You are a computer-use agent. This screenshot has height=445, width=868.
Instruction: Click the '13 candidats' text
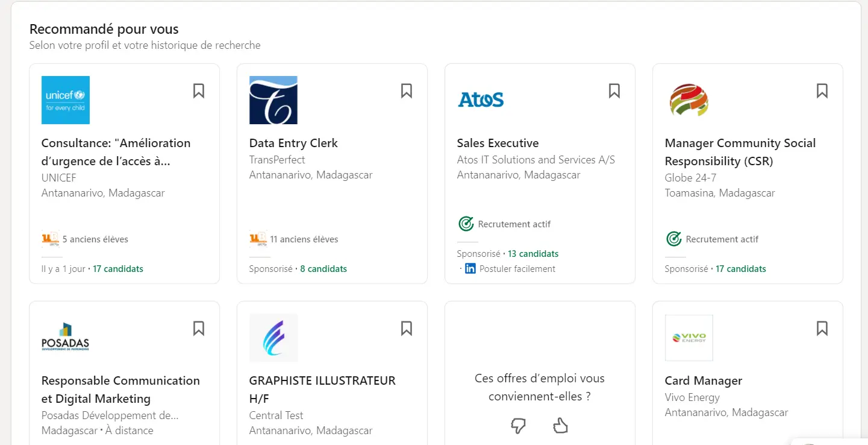tap(533, 254)
